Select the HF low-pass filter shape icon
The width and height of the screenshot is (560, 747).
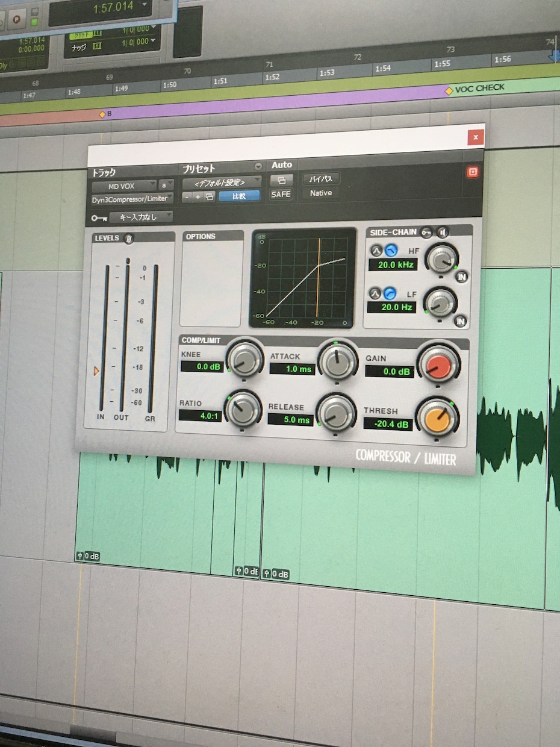[x=391, y=250]
